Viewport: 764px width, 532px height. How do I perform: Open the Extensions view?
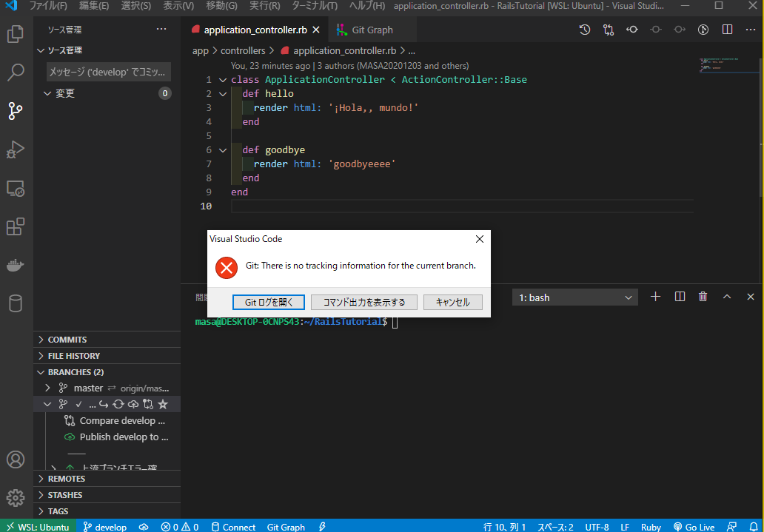point(15,226)
